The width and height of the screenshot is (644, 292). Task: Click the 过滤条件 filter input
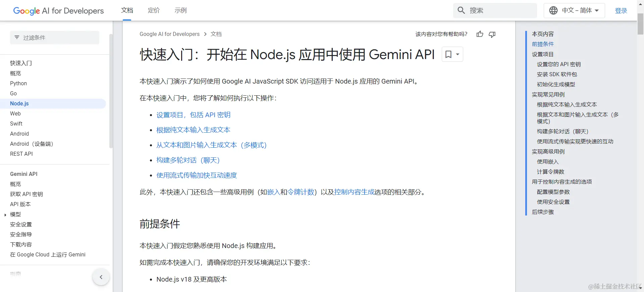pyautogui.click(x=55, y=38)
